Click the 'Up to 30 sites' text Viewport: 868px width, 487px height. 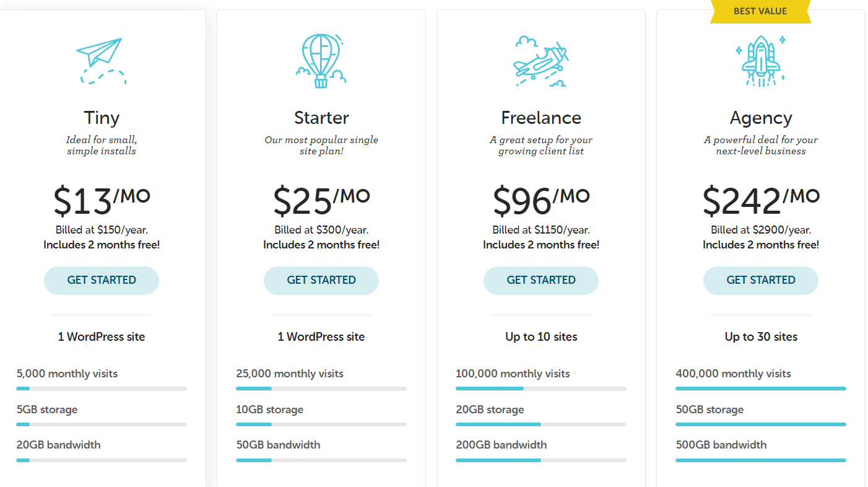pos(761,337)
